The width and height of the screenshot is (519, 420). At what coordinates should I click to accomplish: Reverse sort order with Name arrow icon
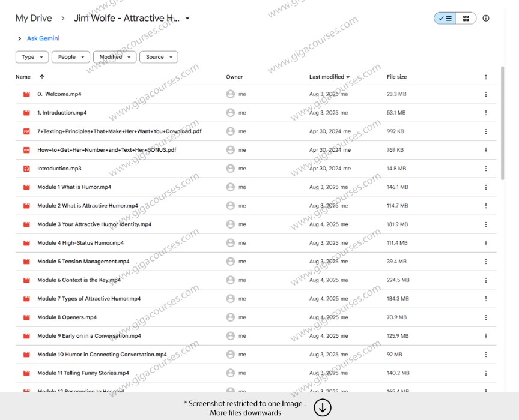click(41, 77)
